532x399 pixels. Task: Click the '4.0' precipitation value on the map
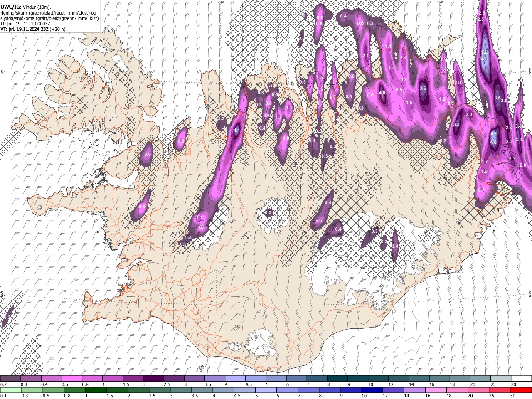pos(382,93)
